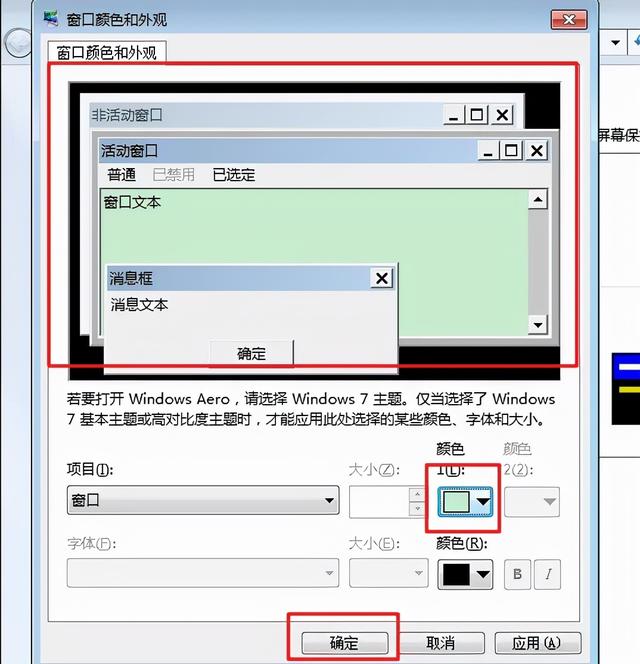The height and width of the screenshot is (664, 640).
Task: Click back arrow in background window
Action: coord(17,43)
